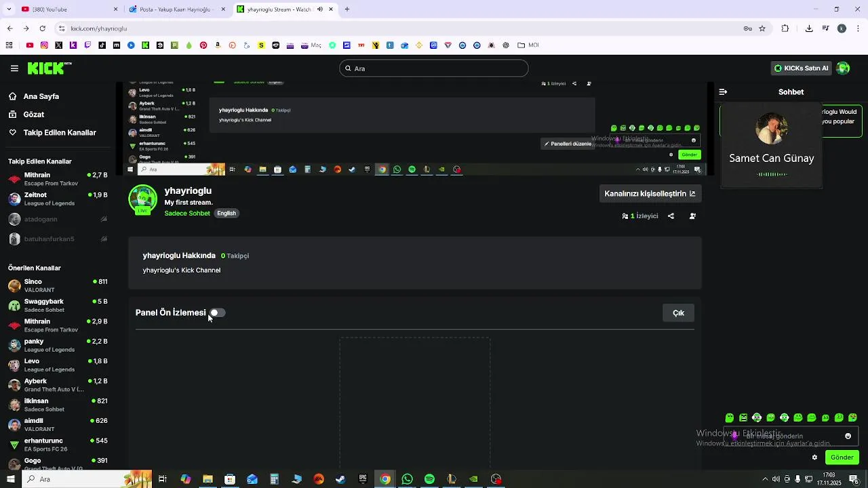This screenshot has height=488, width=868.
Task: Open Sinco VALORANT recommended channel
Action: (x=58, y=285)
